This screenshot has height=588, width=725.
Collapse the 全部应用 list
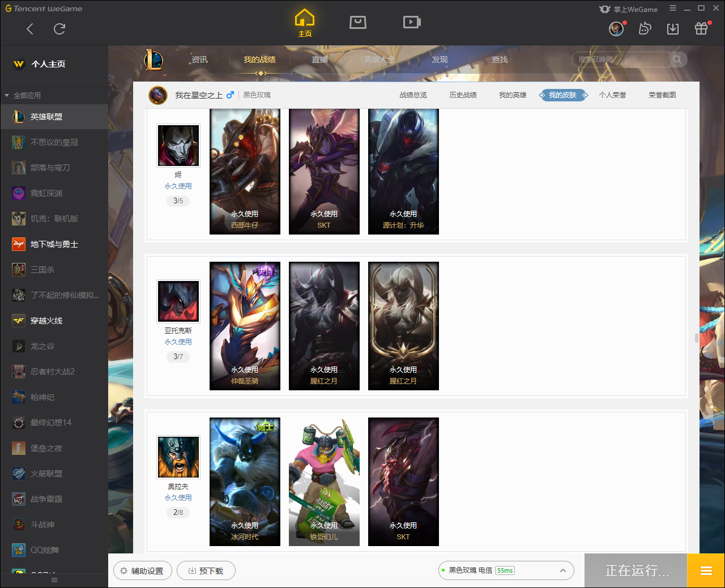[7, 95]
